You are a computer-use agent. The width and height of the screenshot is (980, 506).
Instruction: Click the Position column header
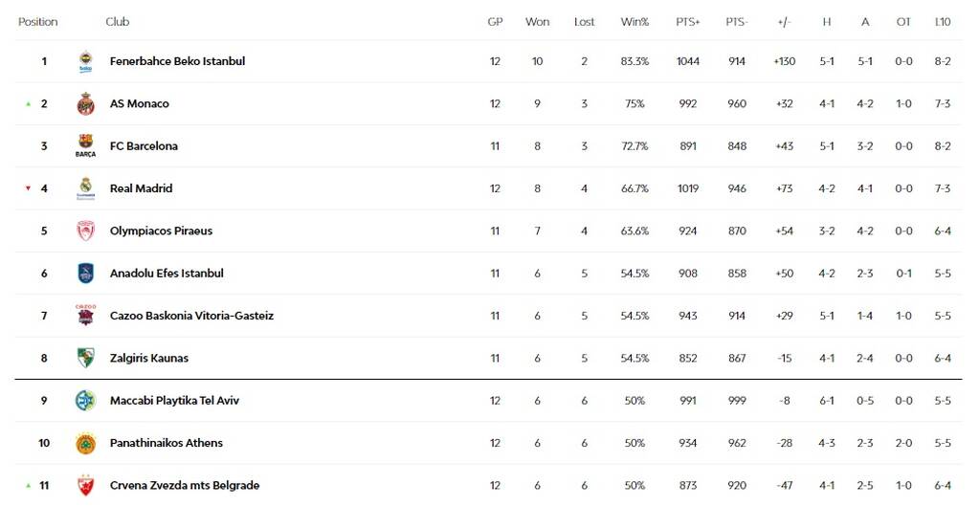38,22
